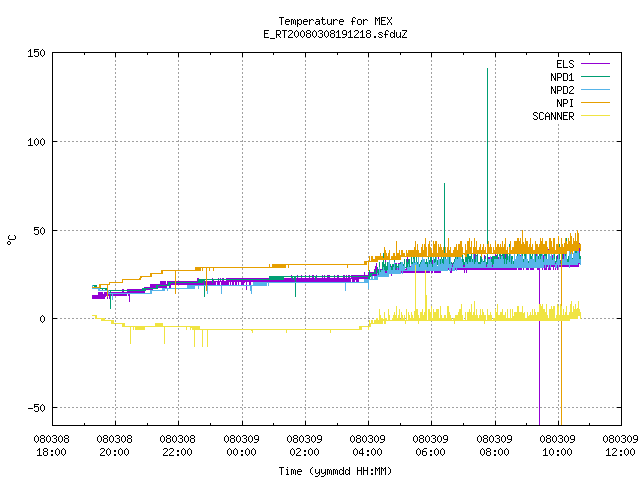Click x-axis tick label 080308 18:00
The height and width of the screenshot is (480, 640).
tap(51, 446)
